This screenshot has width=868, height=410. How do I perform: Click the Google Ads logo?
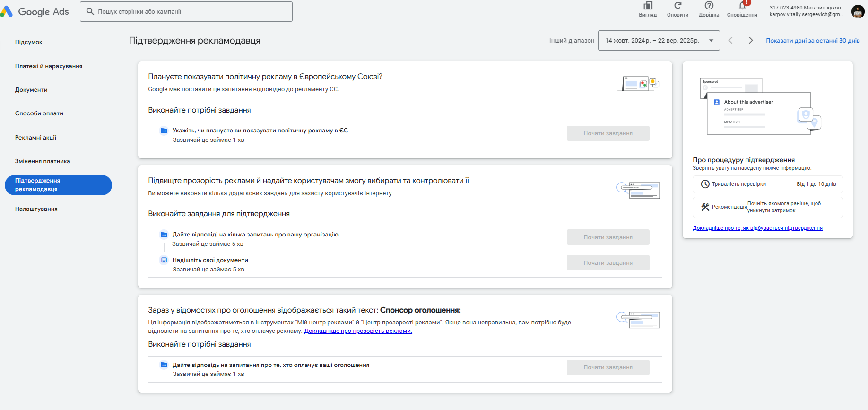(35, 12)
